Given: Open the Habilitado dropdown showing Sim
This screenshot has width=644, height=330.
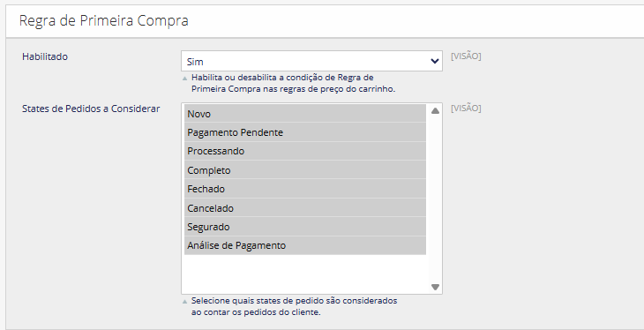Looking at the screenshot, I should point(311,61).
